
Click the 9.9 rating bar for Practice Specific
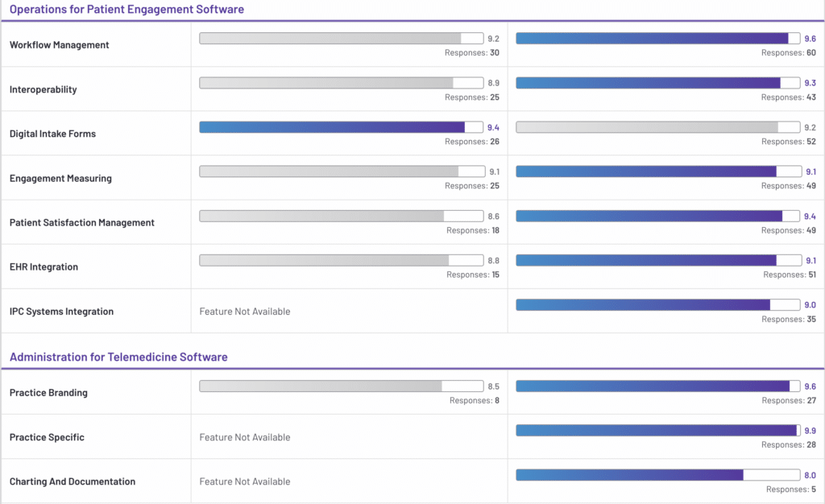click(x=657, y=431)
